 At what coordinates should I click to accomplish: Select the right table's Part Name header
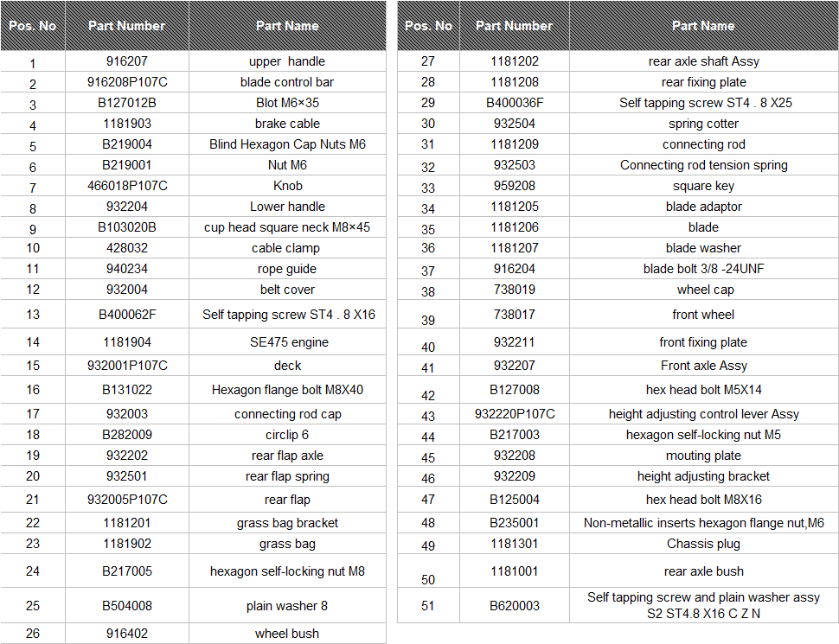703,26
